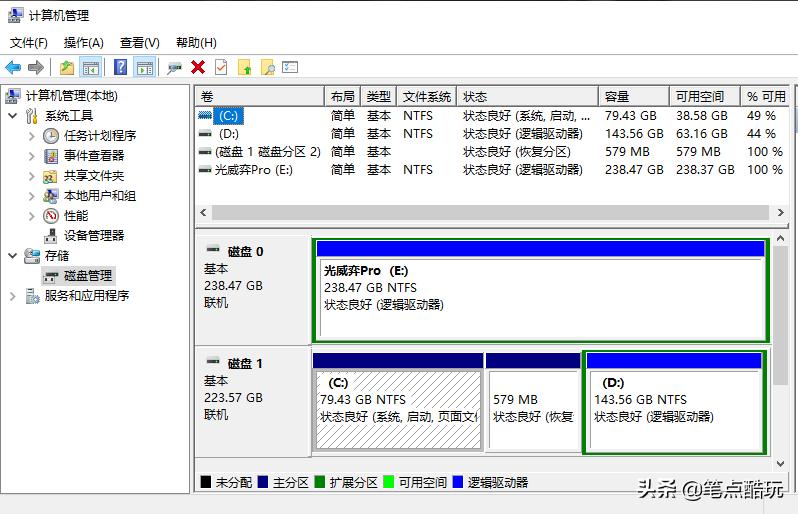Click the Storage icon (存储)
Screen dimensions: 798x514
32,255
